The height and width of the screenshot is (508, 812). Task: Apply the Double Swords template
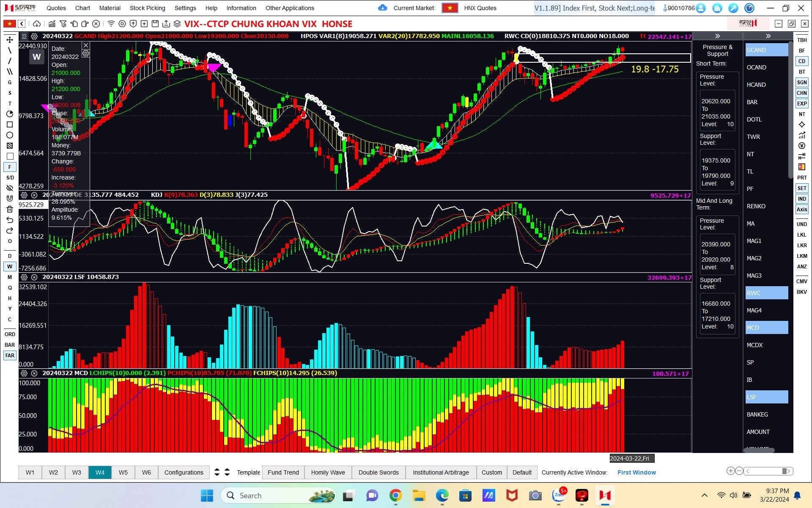[379, 472]
